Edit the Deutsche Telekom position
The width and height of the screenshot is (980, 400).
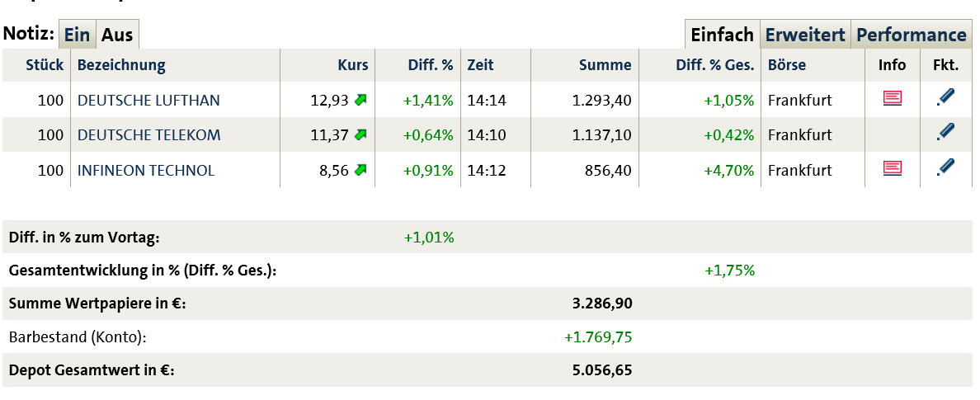point(946,132)
